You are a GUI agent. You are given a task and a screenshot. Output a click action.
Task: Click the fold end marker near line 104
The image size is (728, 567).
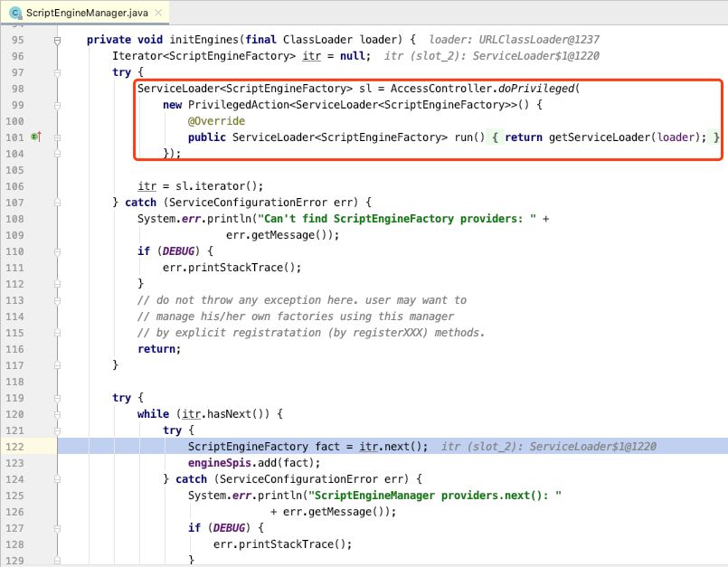59,154
